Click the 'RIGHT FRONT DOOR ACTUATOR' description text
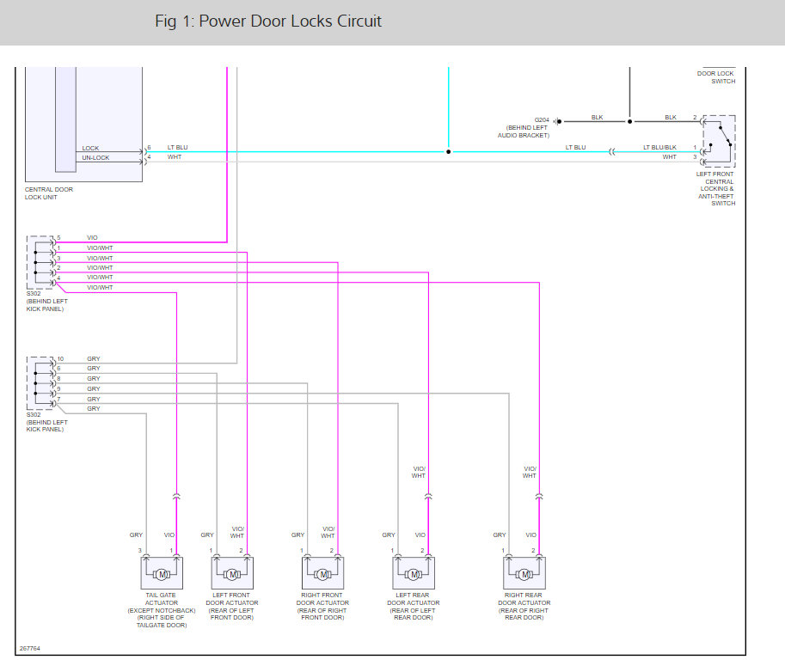Screen dimensions: 785x672 pyautogui.click(x=322, y=607)
